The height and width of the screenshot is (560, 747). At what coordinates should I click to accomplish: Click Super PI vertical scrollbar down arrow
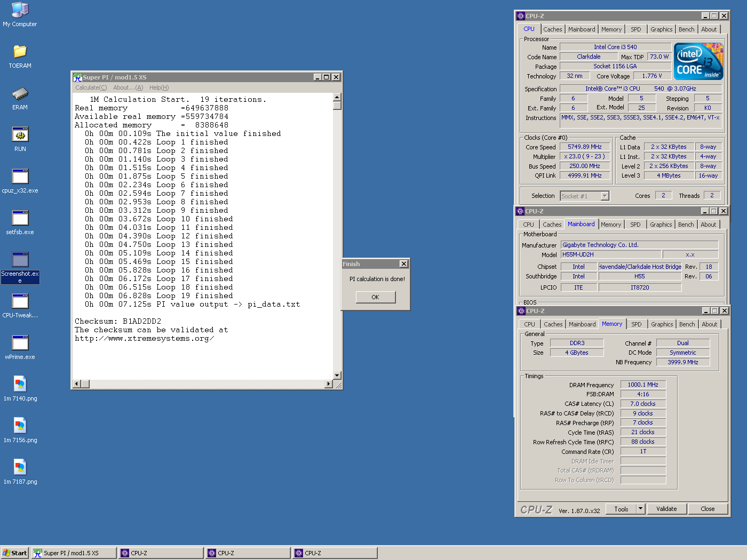[337, 375]
